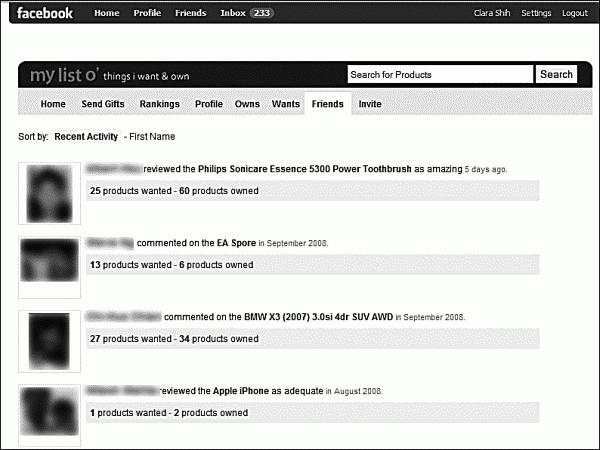Screen dimensions: 600x450
Task: Open the Invite tab
Action: point(370,104)
